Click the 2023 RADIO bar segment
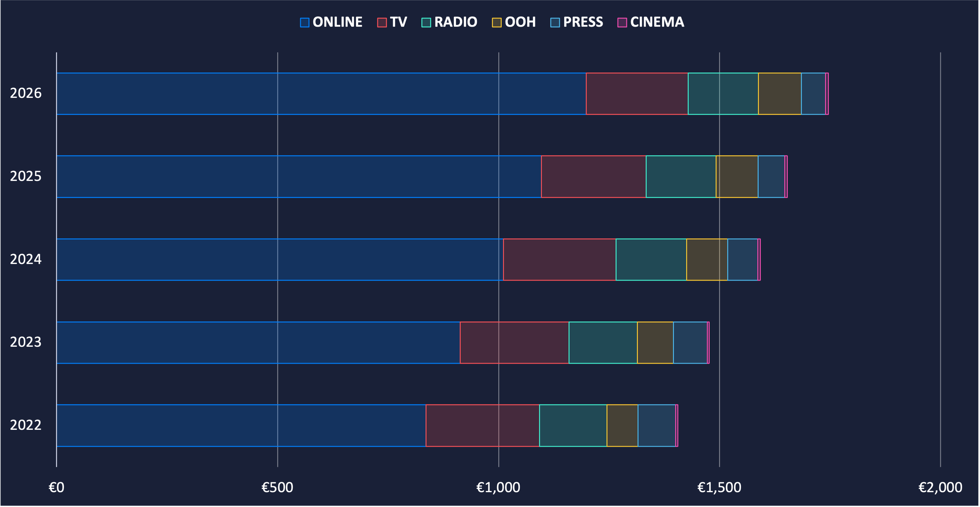980x507 pixels. tap(603, 342)
